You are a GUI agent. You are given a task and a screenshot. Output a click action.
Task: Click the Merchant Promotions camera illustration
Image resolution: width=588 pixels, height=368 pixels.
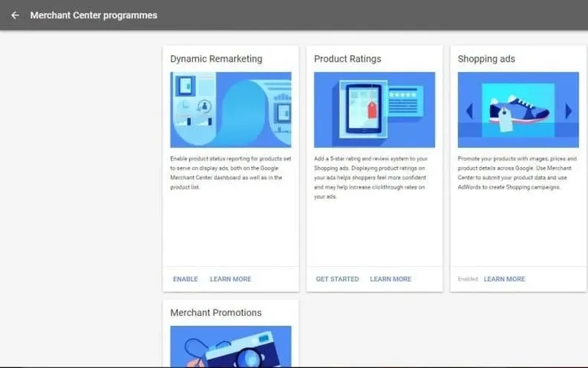click(231, 346)
